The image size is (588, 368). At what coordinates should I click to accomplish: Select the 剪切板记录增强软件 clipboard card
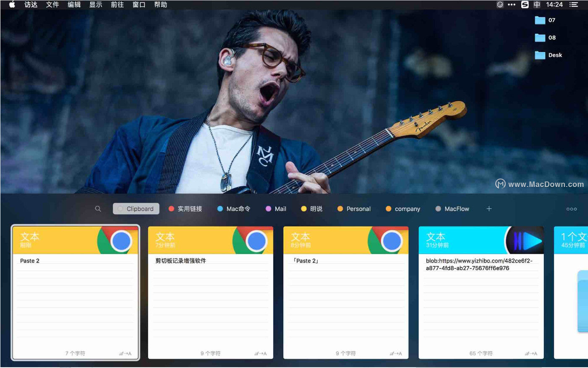tap(211, 292)
